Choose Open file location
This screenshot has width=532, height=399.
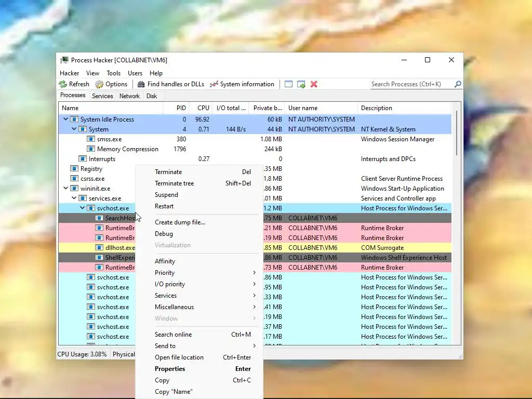199,357
